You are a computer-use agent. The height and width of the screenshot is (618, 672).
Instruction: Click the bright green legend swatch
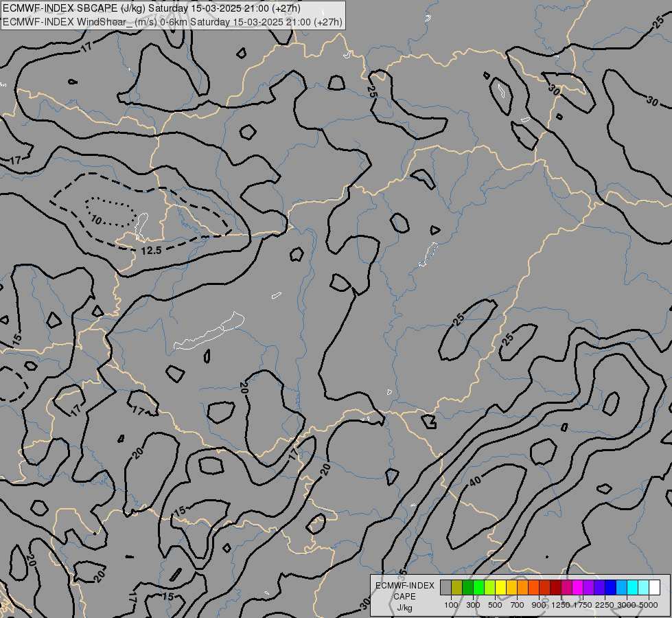pos(478,588)
